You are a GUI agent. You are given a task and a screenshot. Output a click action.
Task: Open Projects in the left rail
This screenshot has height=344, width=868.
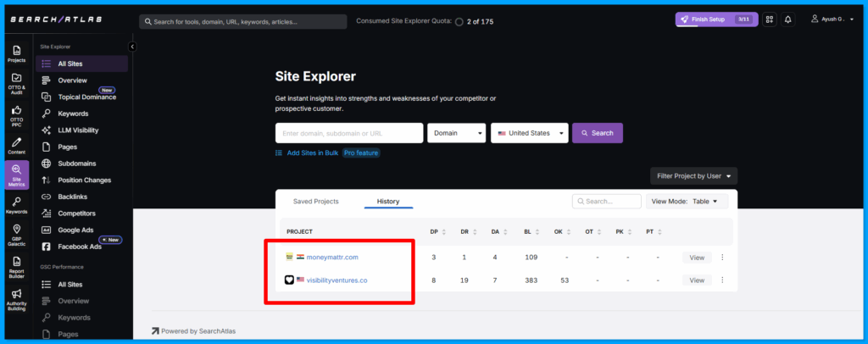17,53
